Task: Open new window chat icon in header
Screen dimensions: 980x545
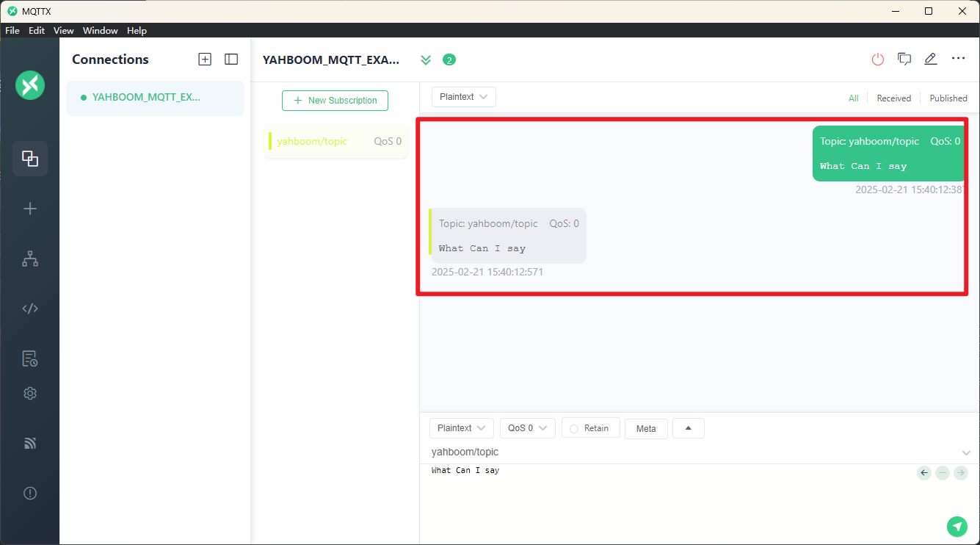Action: click(904, 59)
